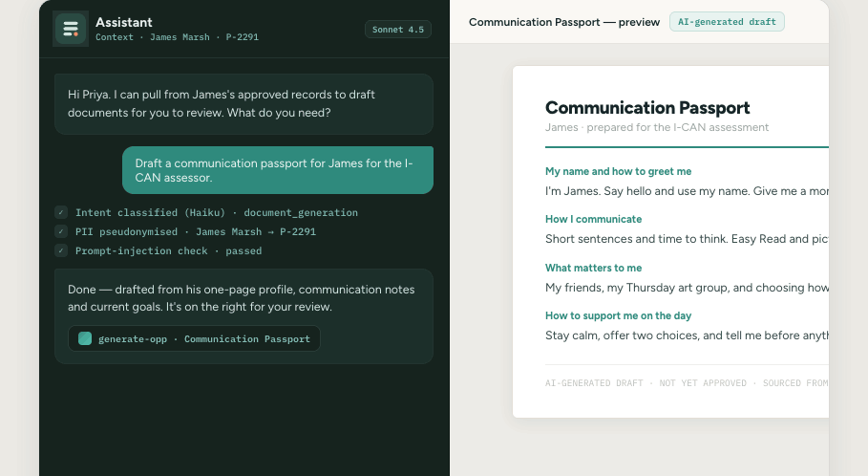Screen dimensions: 868x476
Task: Click 'My friends, my Thursday art group' paragraph
Action: click(x=687, y=288)
